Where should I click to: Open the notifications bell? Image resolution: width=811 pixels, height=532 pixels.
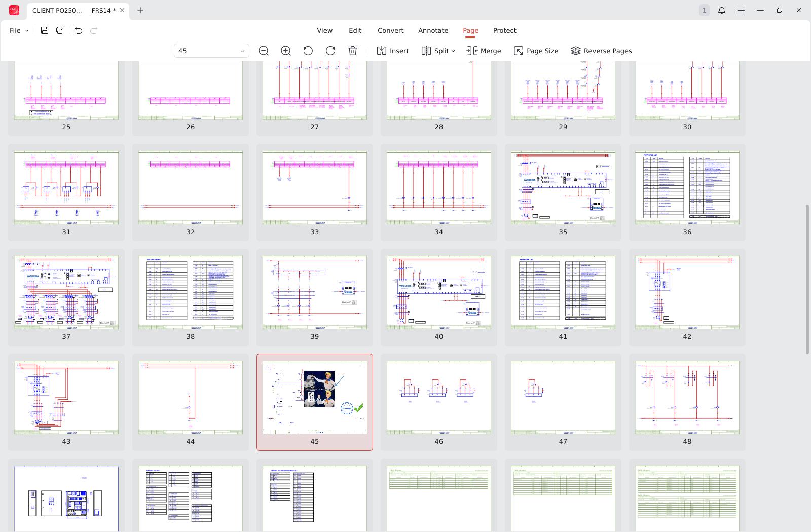tap(722, 10)
